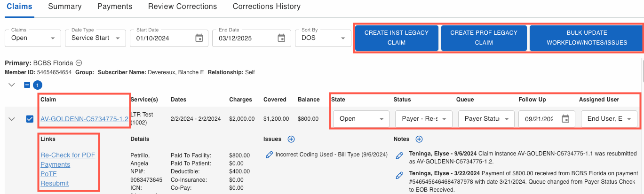Click Create Inst Legacy Claim button
Viewport: 644px width, 194px height.
(x=397, y=38)
